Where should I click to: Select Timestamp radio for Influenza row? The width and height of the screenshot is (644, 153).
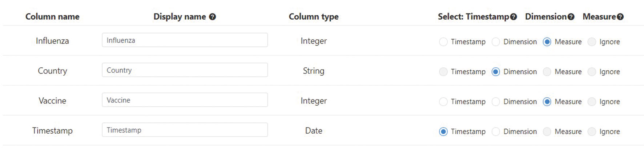click(443, 42)
